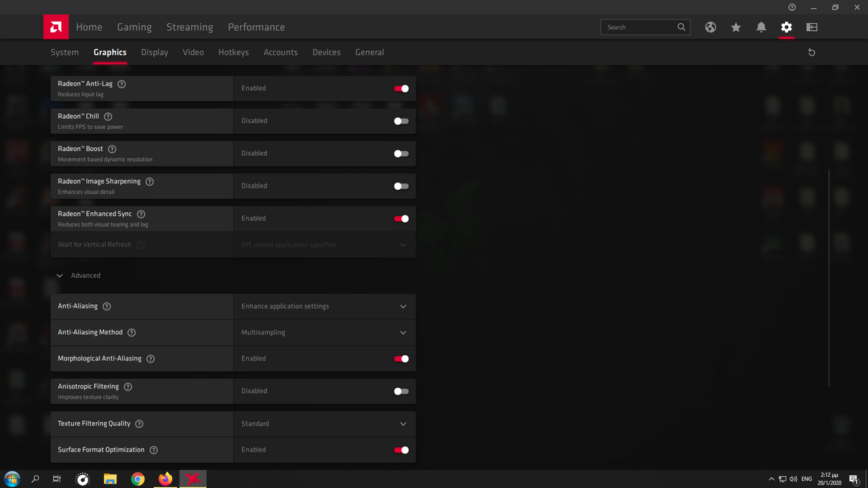Go to the Streaming tab
This screenshot has width=868, height=488.
[x=190, y=27]
